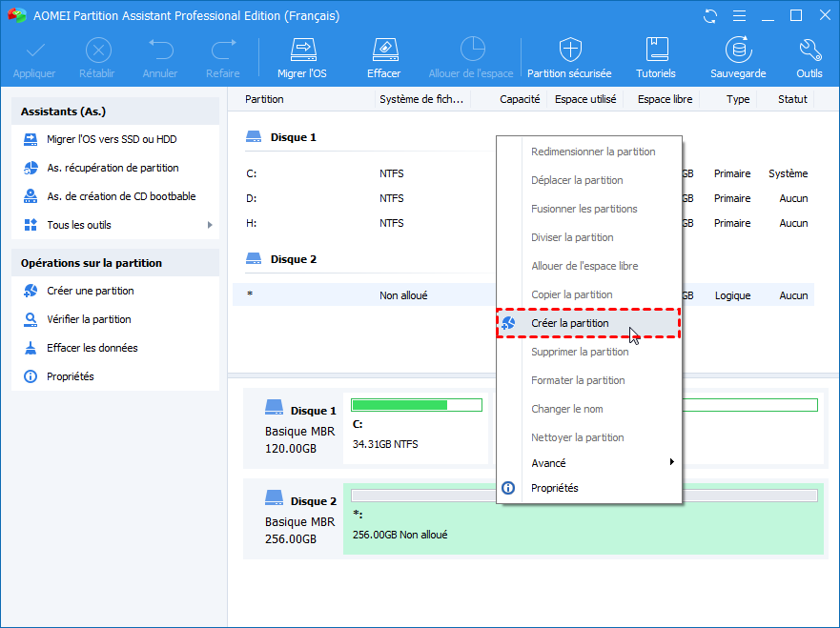Click the C: partition usage bar

pyautogui.click(x=417, y=405)
